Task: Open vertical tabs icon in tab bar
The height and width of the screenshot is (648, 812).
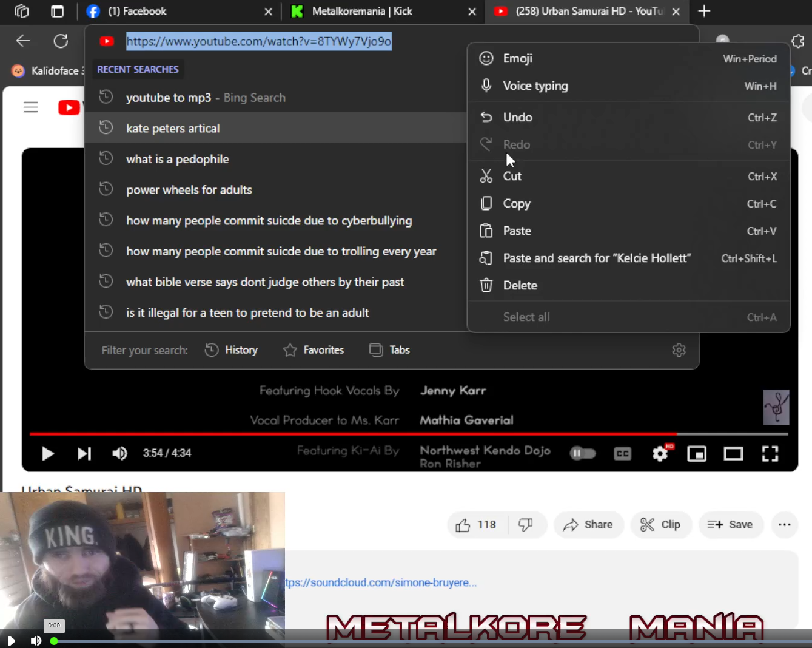Action: [58, 11]
